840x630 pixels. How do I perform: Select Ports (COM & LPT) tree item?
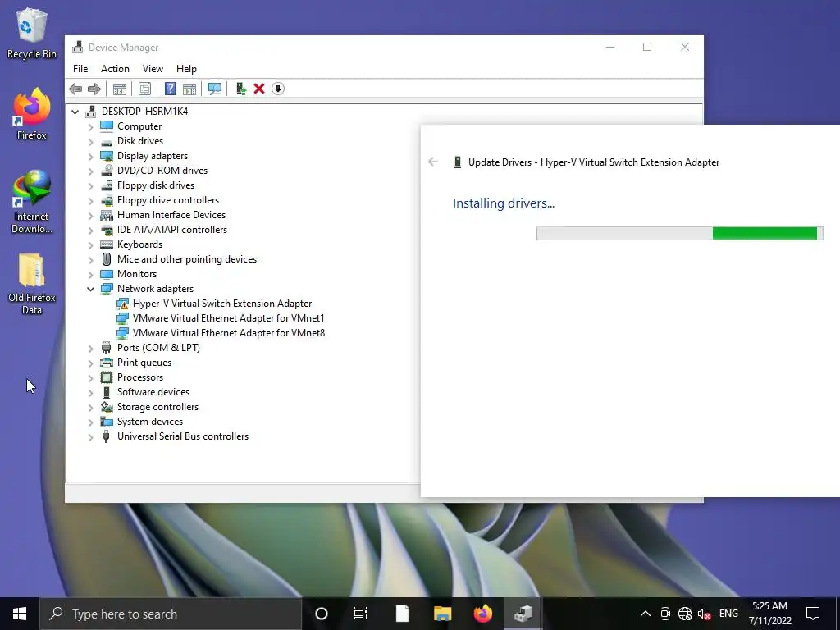158,348
